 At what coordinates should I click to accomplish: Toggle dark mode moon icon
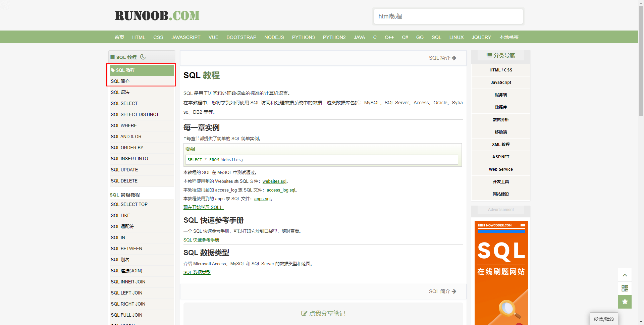pos(143,57)
